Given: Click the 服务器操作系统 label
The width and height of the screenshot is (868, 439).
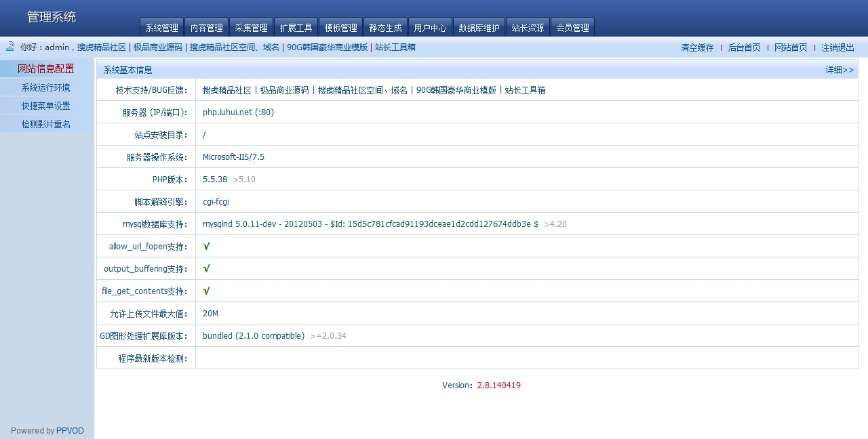Looking at the screenshot, I should click(157, 157).
